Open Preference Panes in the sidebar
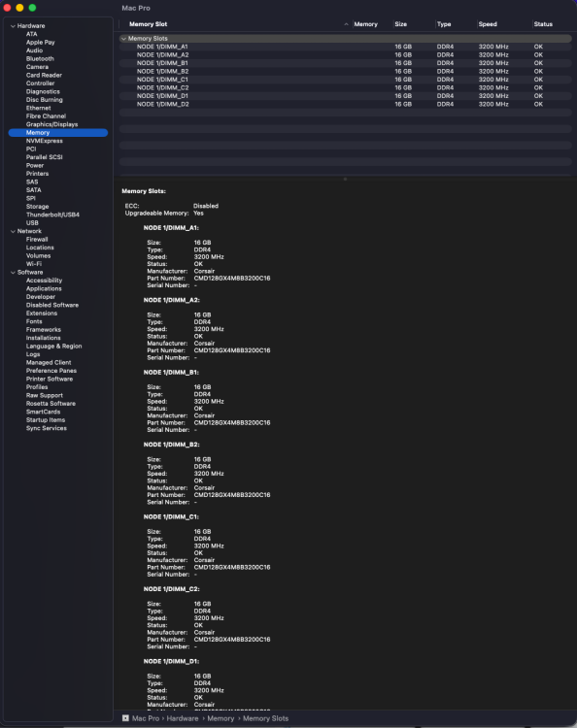This screenshot has width=577, height=728. click(51, 371)
